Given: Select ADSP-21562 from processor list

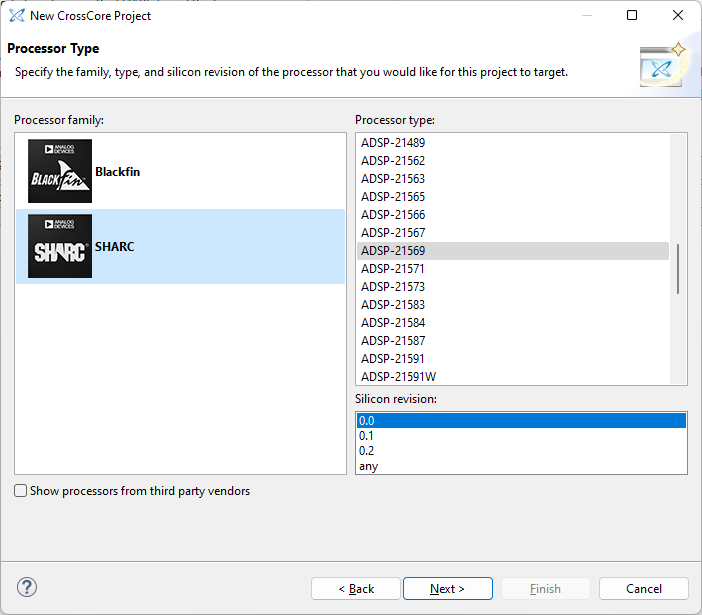Looking at the screenshot, I should (393, 161).
